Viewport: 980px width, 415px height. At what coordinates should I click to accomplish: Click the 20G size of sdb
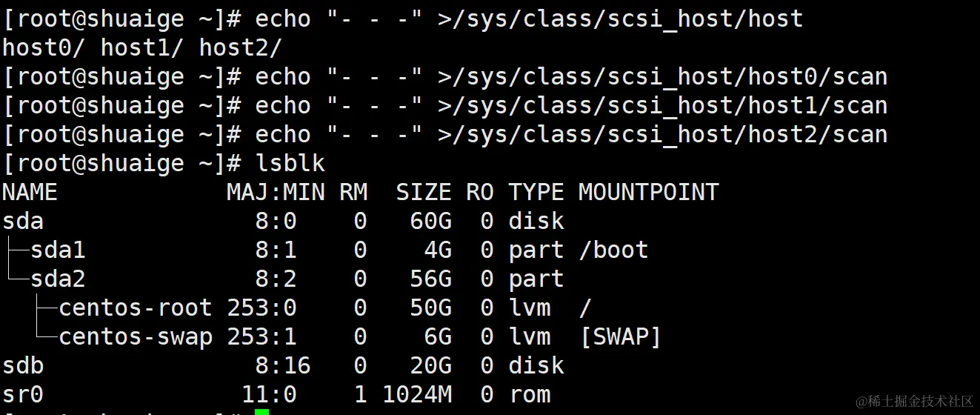click(x=430, y=365)
